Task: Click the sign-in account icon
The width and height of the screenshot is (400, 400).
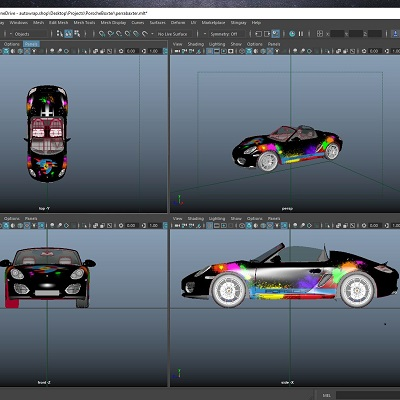Action: point(395,34)
